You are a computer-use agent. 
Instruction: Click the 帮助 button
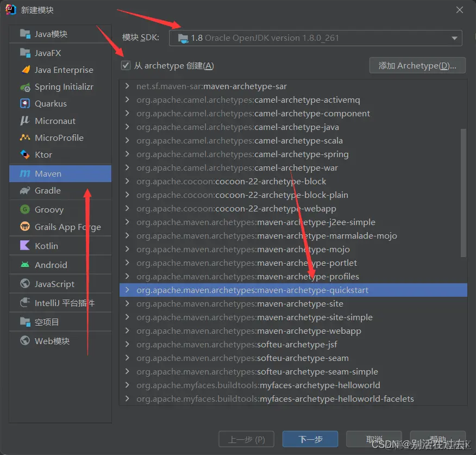pyautogui.click(x=438, y=439)
